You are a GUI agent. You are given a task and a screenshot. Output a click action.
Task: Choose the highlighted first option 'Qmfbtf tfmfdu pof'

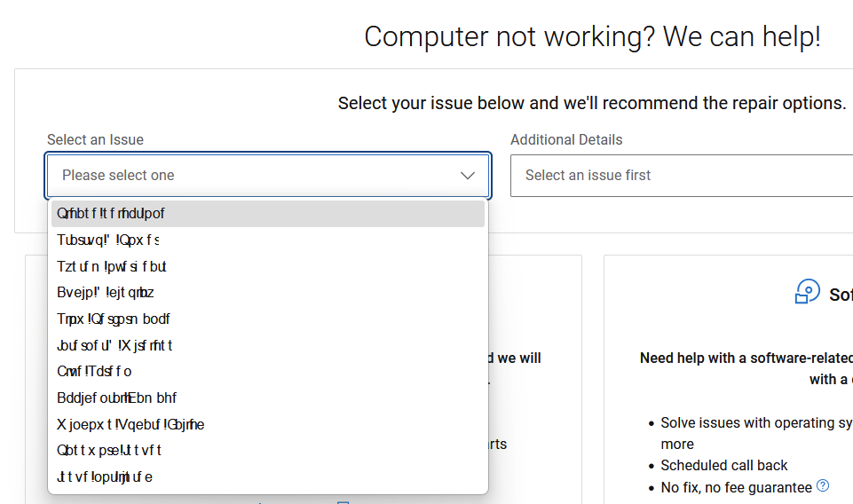point(267,214)
